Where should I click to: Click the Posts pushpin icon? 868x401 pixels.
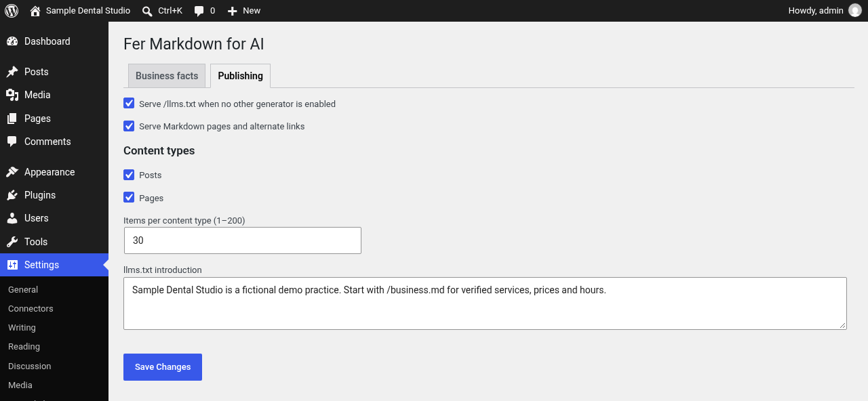click(12, 72)
